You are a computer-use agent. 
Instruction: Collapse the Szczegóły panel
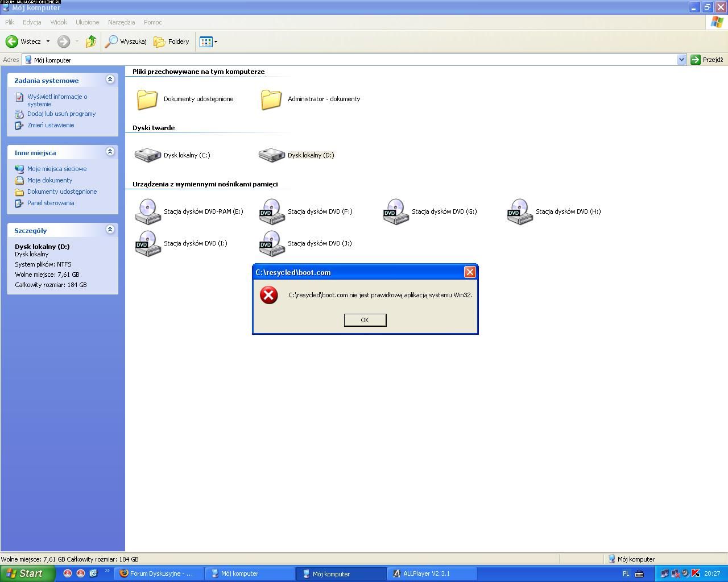coord(110,230)
